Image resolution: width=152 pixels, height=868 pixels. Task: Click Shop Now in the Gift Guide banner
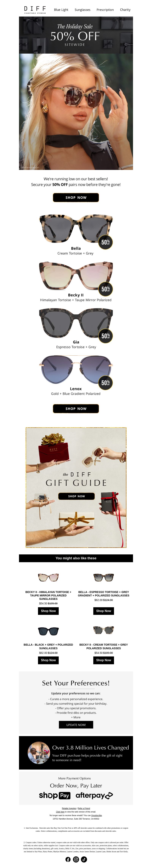(77, 496)
